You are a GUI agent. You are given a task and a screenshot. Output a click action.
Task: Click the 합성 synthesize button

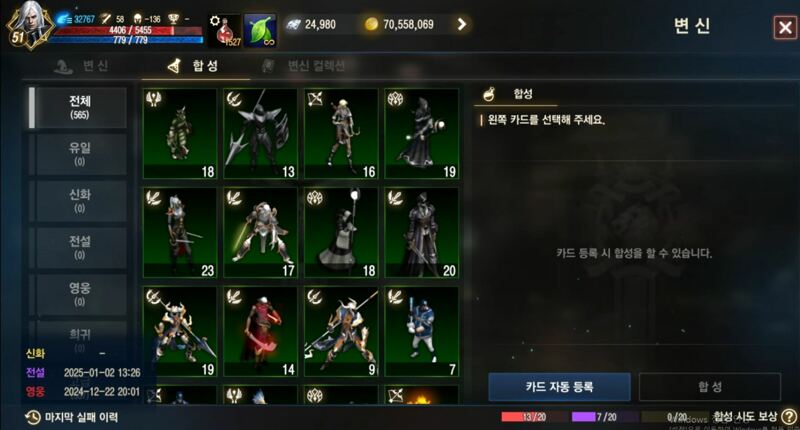click(710, 387)
